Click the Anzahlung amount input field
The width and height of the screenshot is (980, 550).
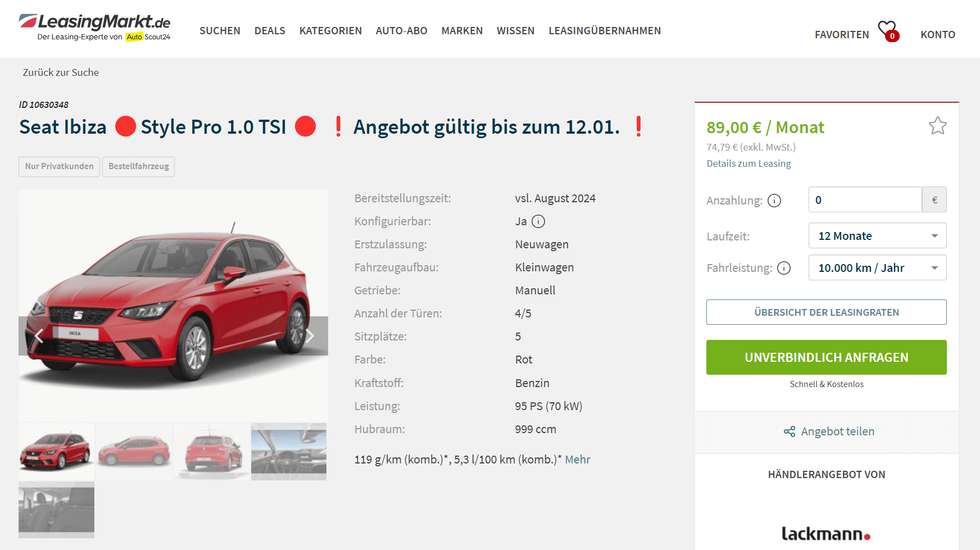pyautogui.click(x=865, y=200)
